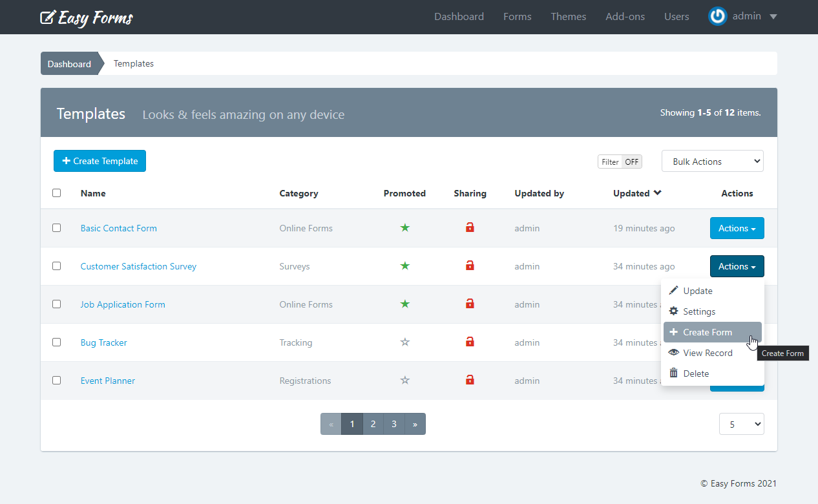Click the Create Template button
Viewport: 818px width, 504px height.
point(100,160)
